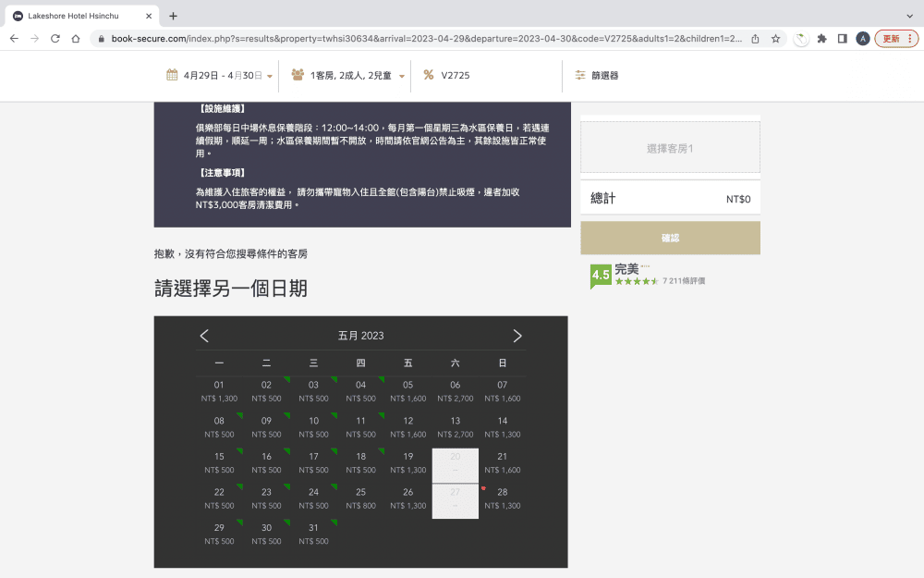Viewport: 924px width, 578px height.
Task: Expand the guests selection dropdown
Action: [x=403, y=75]
